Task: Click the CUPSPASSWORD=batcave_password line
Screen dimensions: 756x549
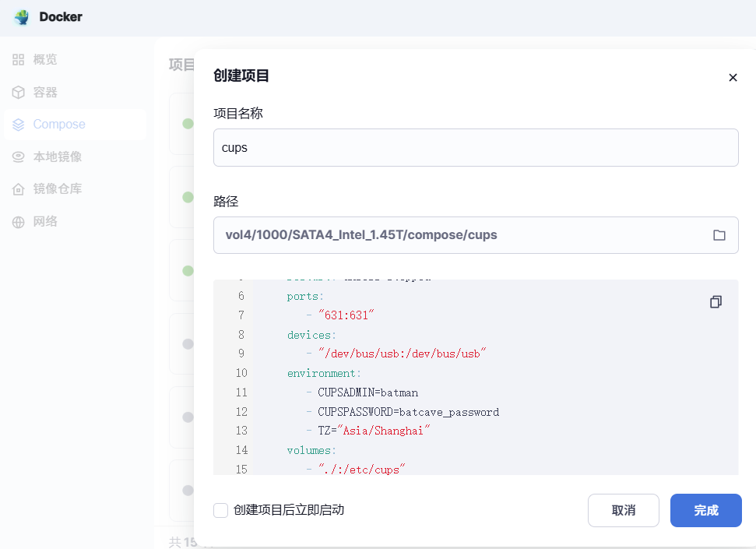Action: click(403, 412)
